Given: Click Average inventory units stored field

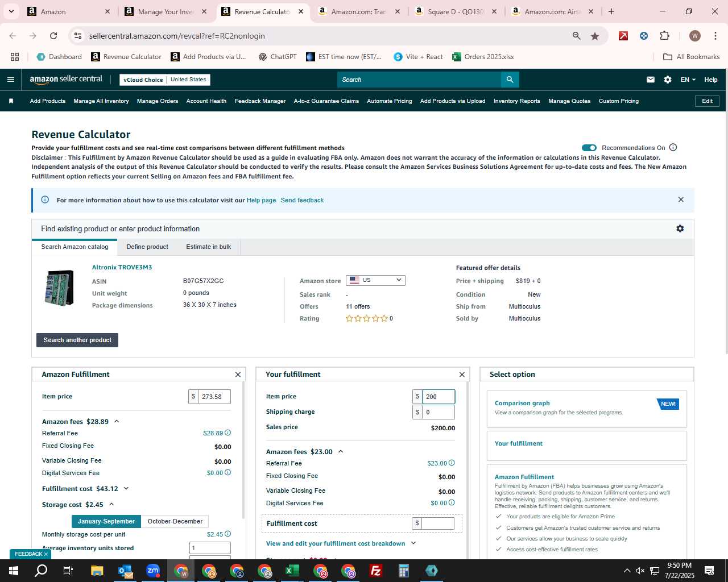Looking at the screenshot, I should (210, 548).
